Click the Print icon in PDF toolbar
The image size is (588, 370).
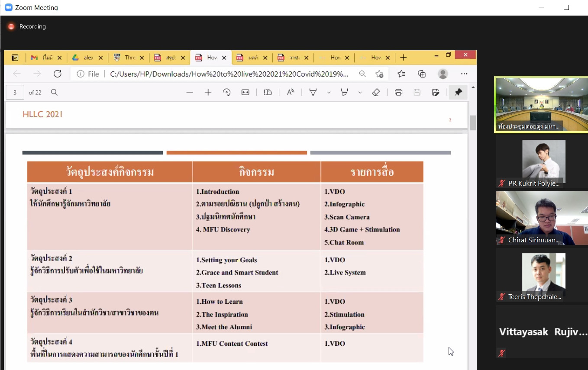(x=398, y=92)
